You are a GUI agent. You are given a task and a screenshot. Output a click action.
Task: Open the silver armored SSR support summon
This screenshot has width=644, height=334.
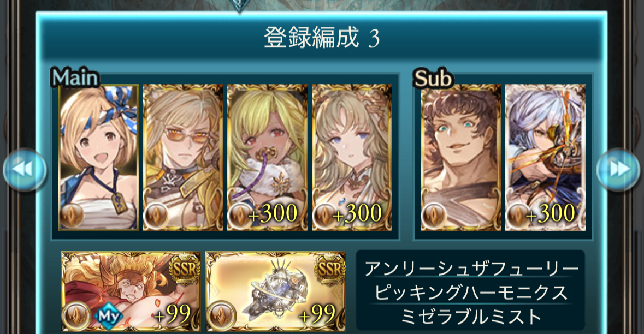[x=276, y=291]
